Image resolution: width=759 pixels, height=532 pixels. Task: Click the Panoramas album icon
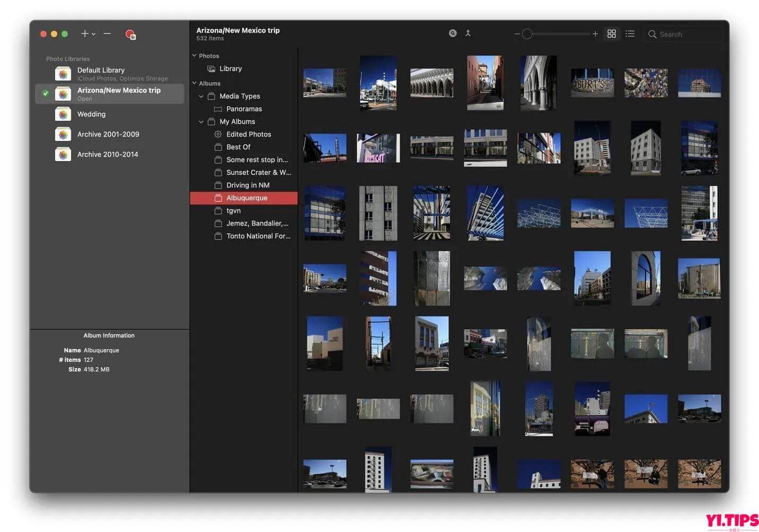(x=218, y=109)
